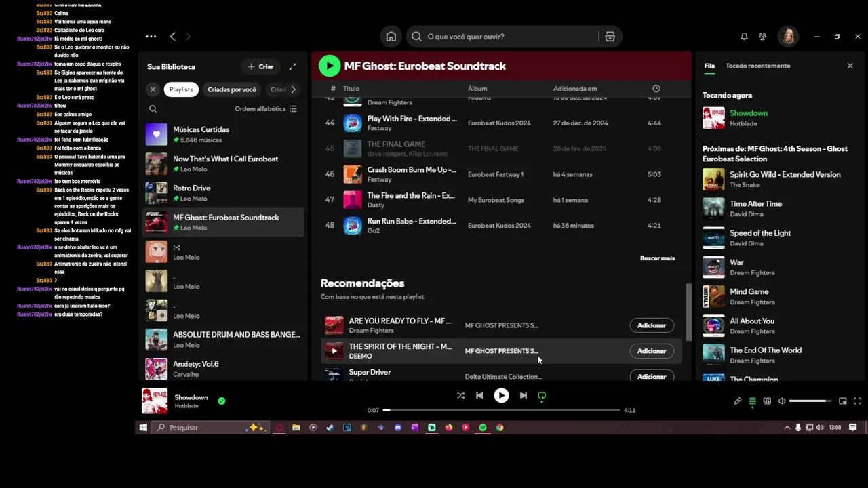The image size is (868, 488).
Task: Open the Criar menu
Action: 260,66
